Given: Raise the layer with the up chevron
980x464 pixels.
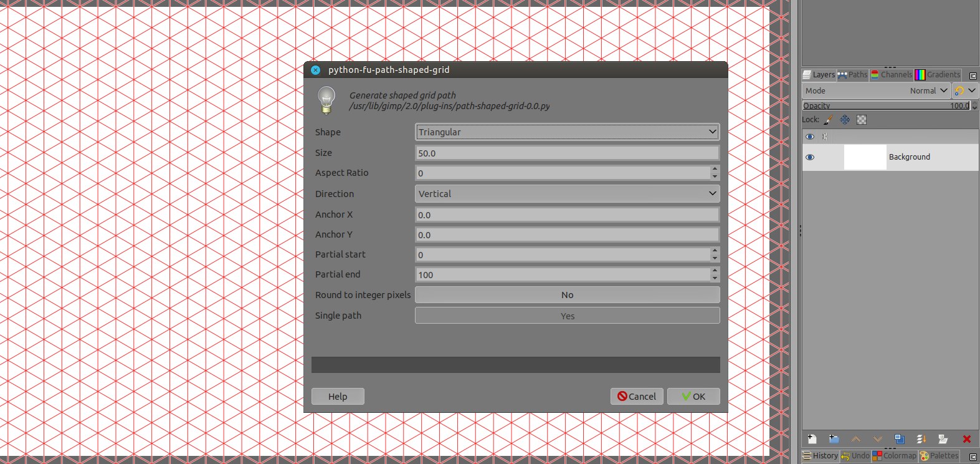Looking at the screenshot, I should 856,439.
